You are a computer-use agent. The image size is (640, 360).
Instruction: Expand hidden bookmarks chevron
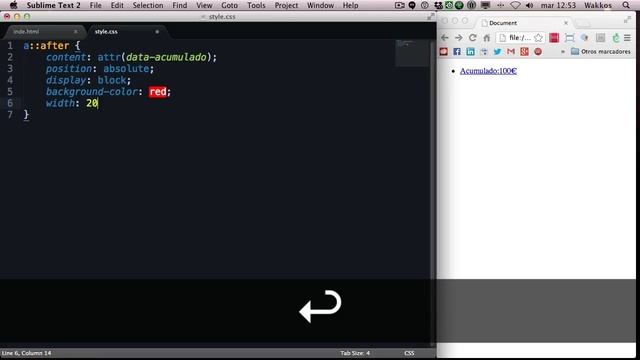click(x=563, y=52)
